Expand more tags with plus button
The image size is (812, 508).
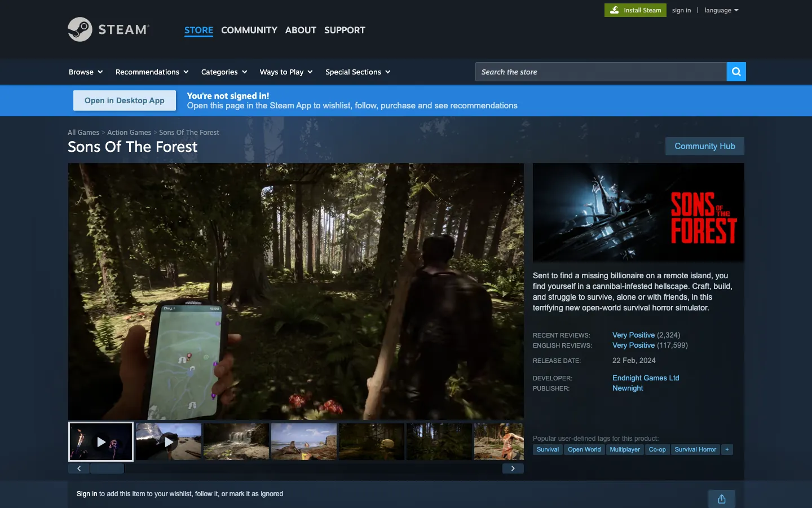(727, 449)
